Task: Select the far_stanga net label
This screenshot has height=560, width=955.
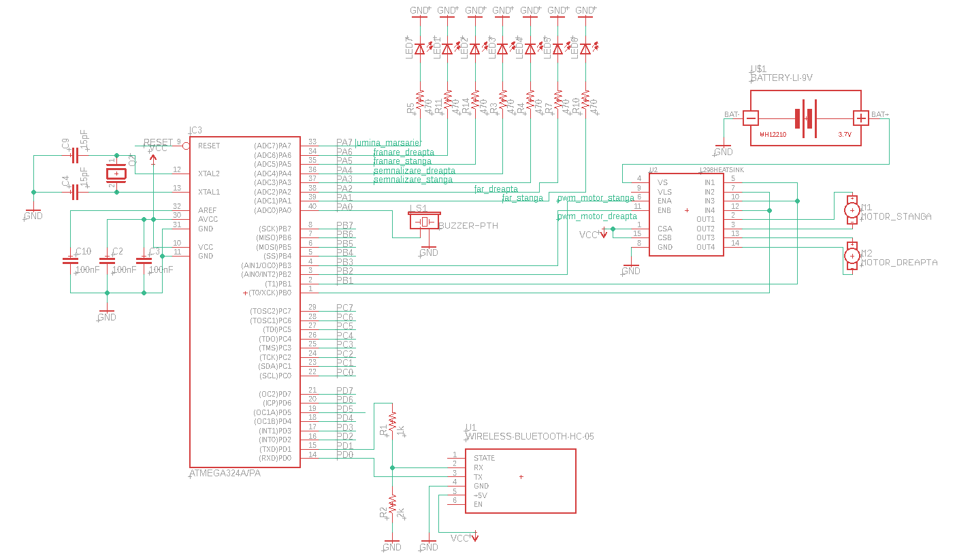Action: pos(522,198)
